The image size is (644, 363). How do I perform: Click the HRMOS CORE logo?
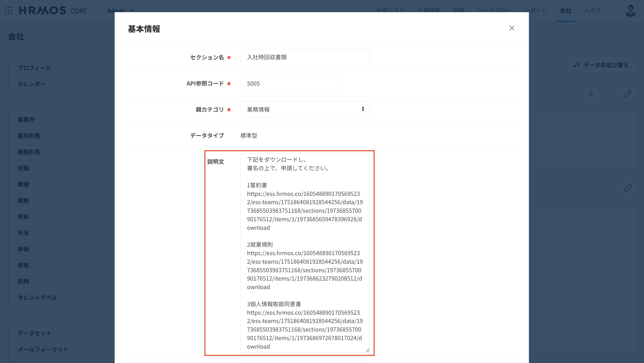(x=53, y=11)
